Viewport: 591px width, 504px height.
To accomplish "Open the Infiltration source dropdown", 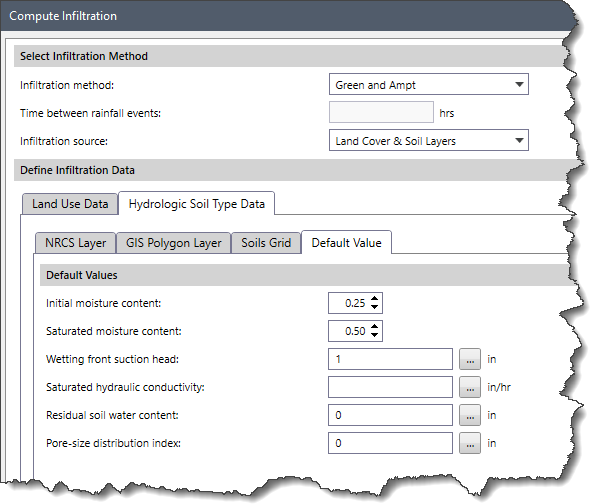I will (429, 141).
